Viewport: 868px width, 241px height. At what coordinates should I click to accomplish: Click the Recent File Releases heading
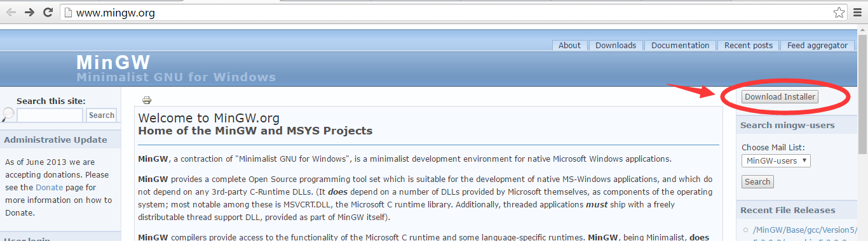(x=788, y=211)
